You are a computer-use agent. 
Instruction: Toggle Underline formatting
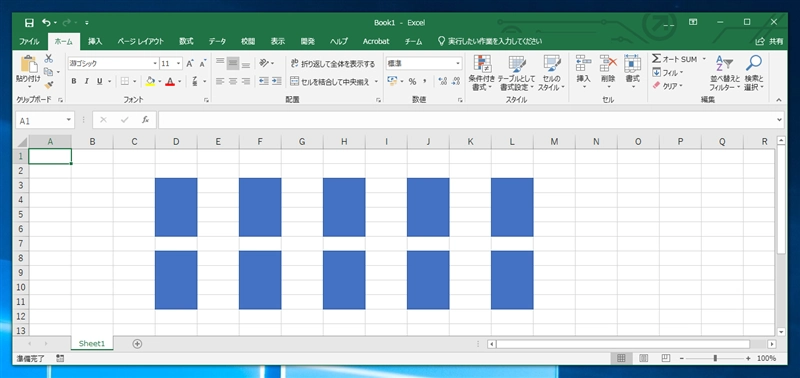99,81
